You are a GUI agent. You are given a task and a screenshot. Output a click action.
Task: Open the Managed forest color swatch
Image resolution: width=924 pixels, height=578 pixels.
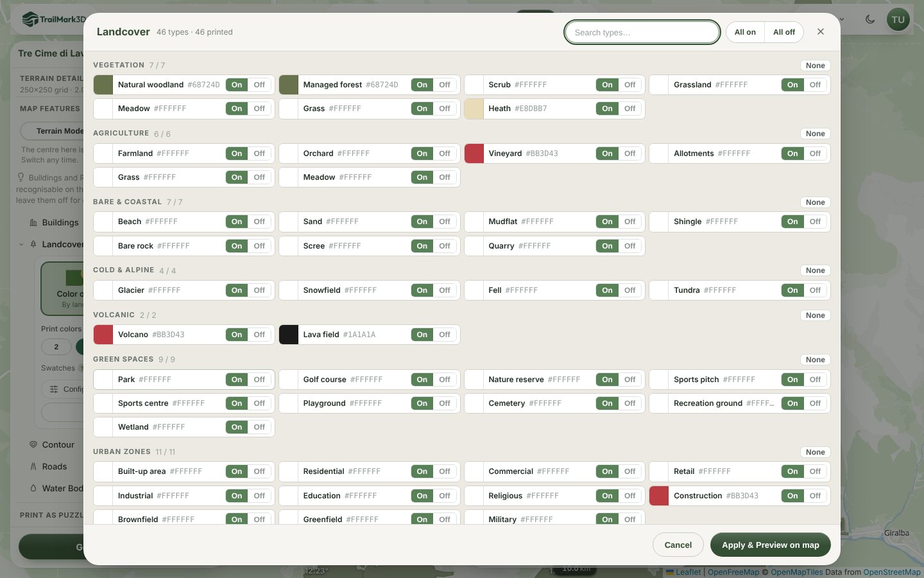point(289,85)
